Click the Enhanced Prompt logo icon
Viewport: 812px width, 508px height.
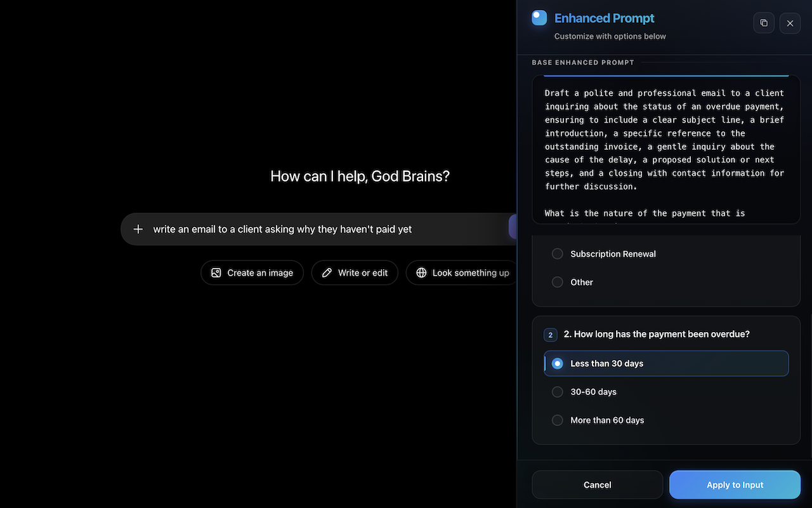click(539, 18)
